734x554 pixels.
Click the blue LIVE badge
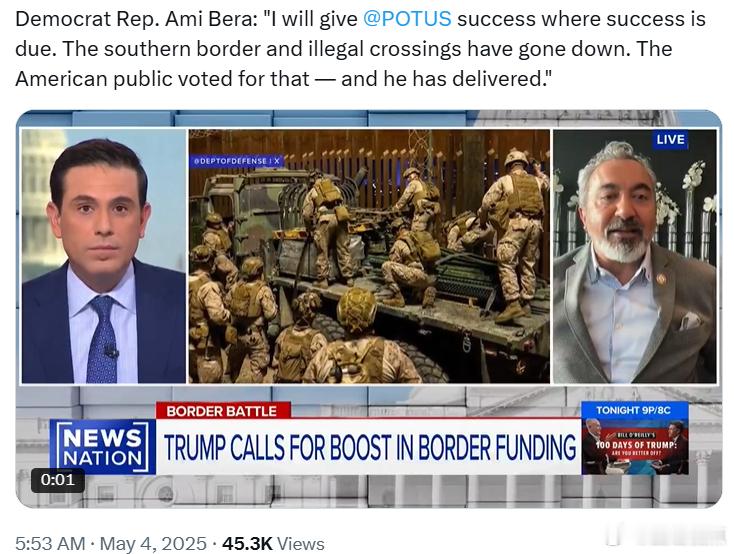coord(670,140)
